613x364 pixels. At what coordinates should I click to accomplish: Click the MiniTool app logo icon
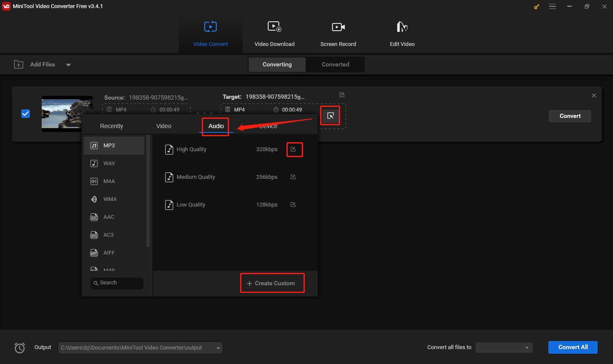6,6
